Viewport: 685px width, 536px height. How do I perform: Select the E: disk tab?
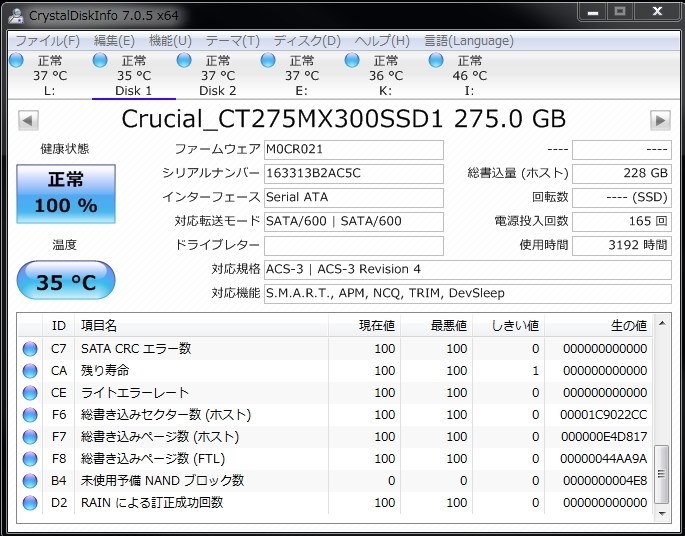point(301,75)
